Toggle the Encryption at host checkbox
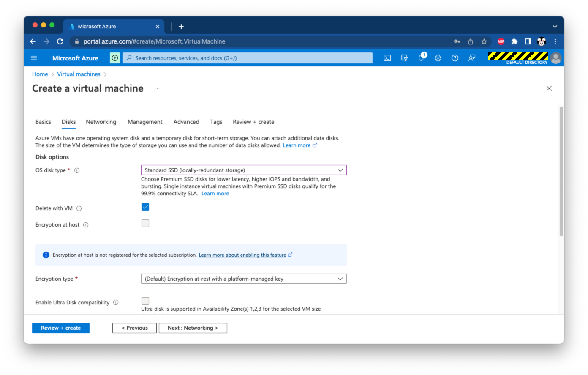 coord(145,223)
